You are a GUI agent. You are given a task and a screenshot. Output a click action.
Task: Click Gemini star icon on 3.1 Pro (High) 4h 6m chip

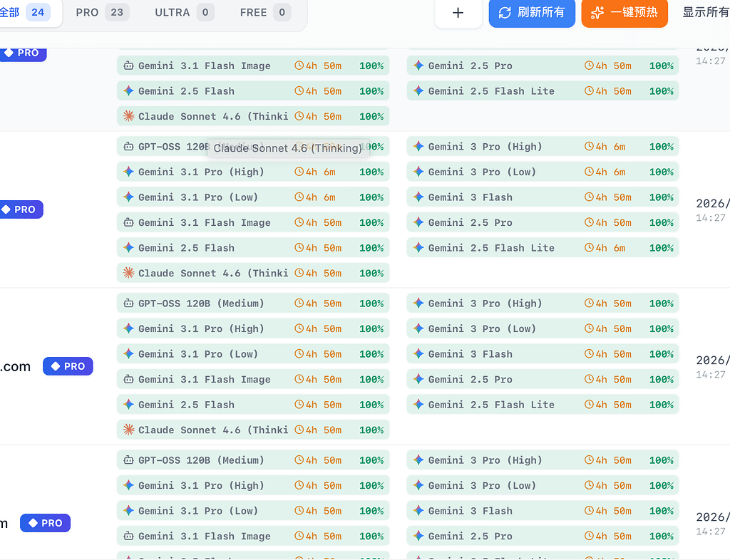point(128,172)
